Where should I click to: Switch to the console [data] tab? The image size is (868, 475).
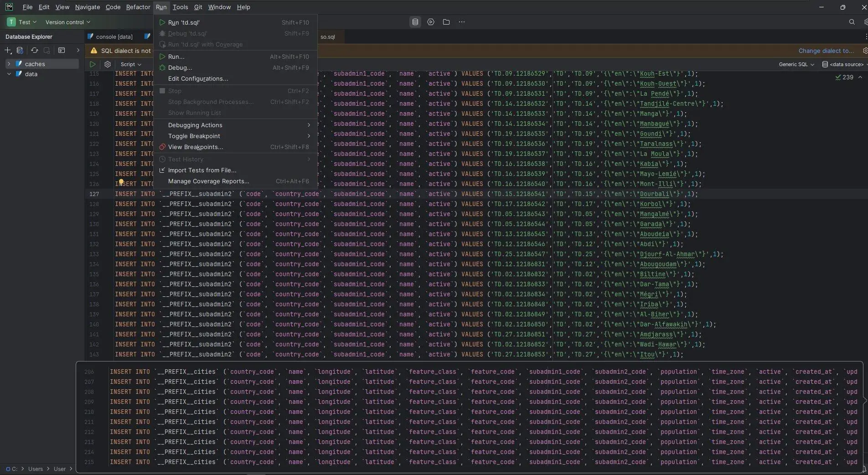(114, 36)
